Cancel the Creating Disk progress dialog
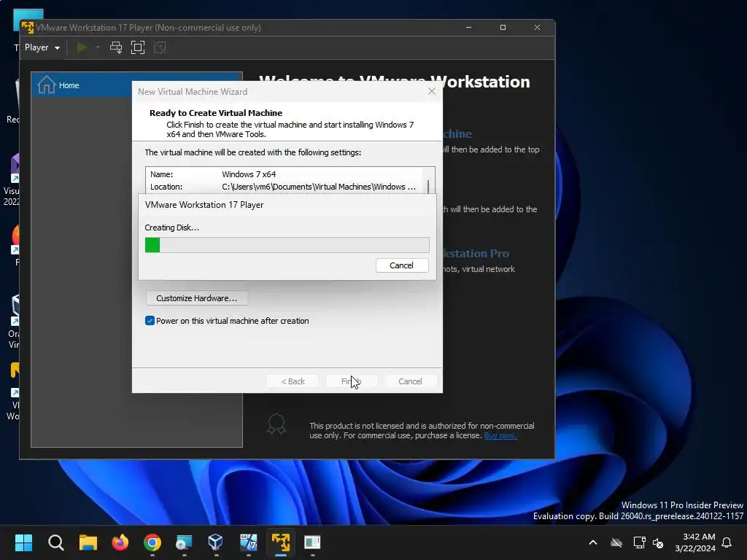The height and width of the screenshot is (560, 747). 402,265
